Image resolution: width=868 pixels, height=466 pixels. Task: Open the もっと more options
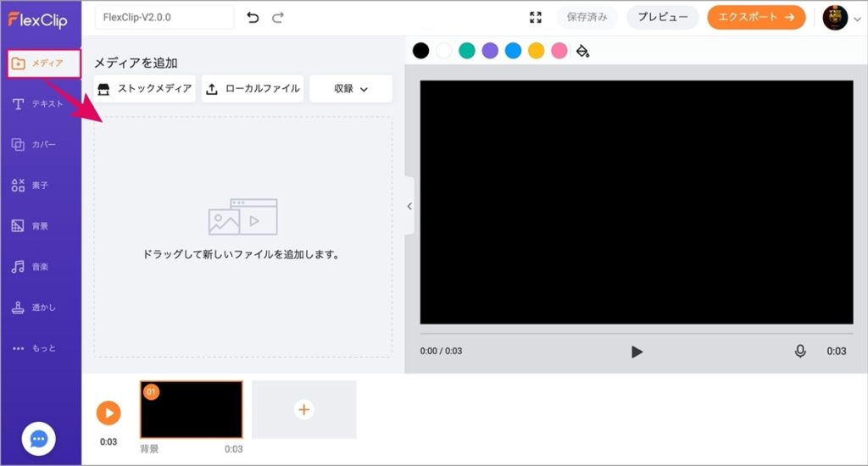[x=34, y=348]
